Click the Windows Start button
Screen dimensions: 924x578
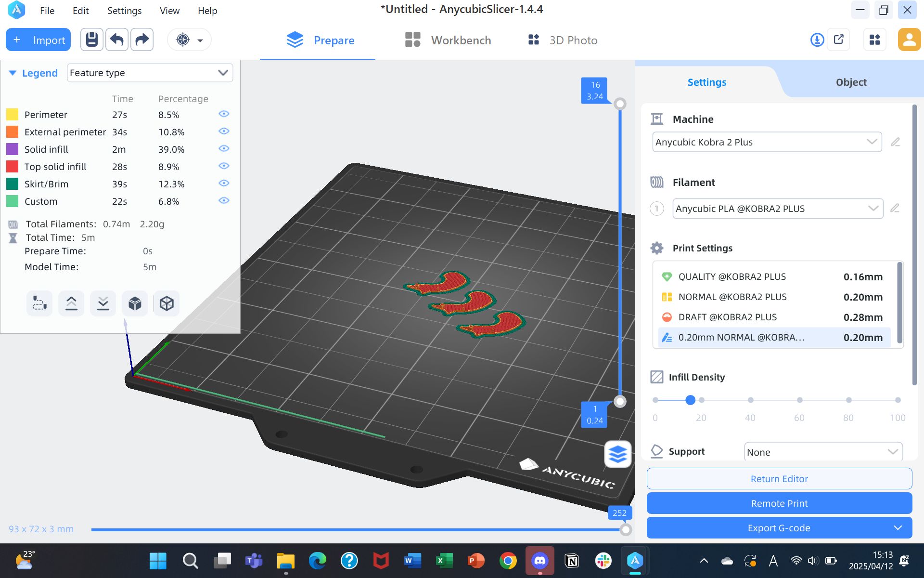(x=158, y=561)
